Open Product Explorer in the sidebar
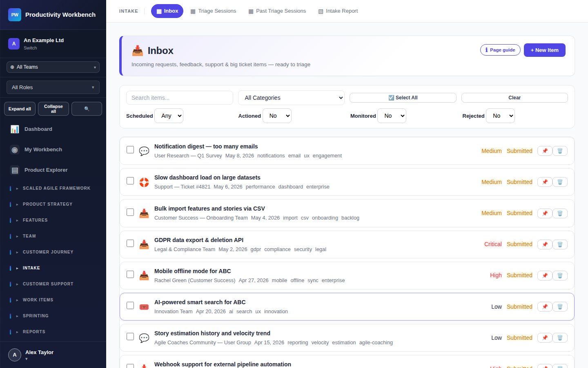The height and width of the screenshot is (368, 588). (x=53, y=170)
